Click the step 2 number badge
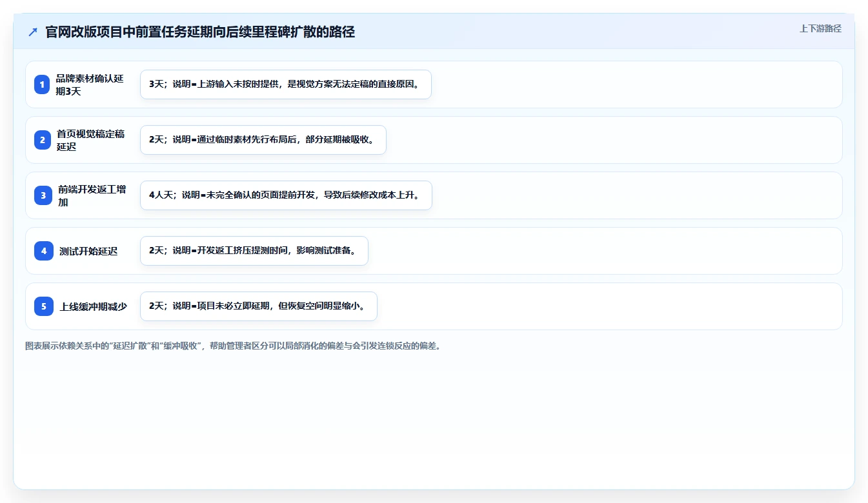Image resolution: width=868 pixels, height=503 pixels. tap(43, 140)
